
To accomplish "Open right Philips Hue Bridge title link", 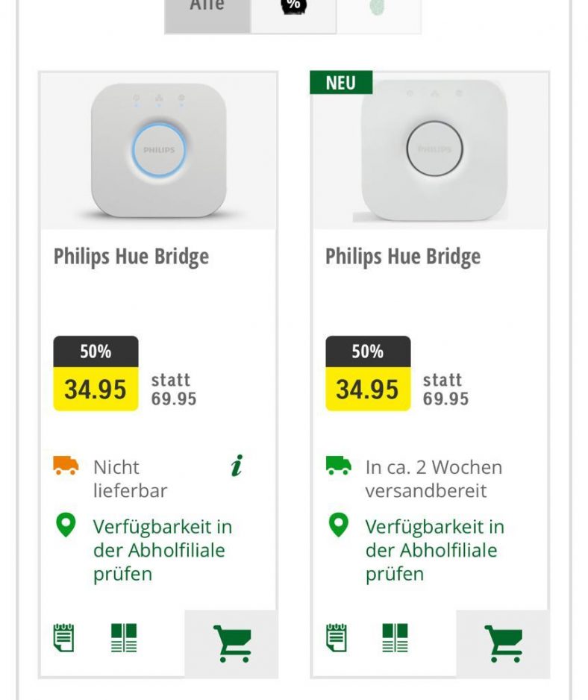I will pyautogui.click(x=403, y=257).
